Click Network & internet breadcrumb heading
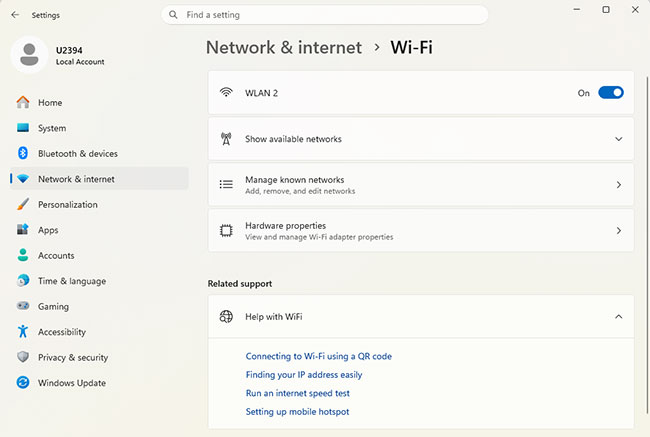 (284, 47)
